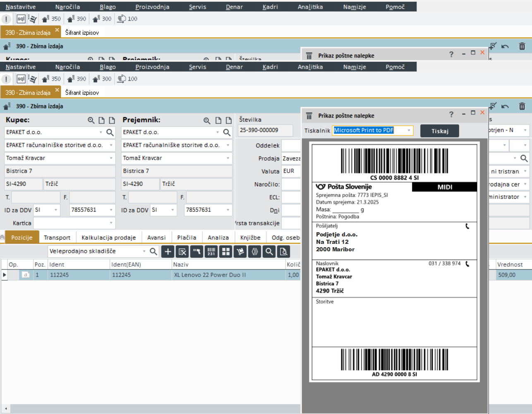Click the four-square grid icon in positions toolbar
The width and height of the screenshot is (532, 414).
(225, 251)
